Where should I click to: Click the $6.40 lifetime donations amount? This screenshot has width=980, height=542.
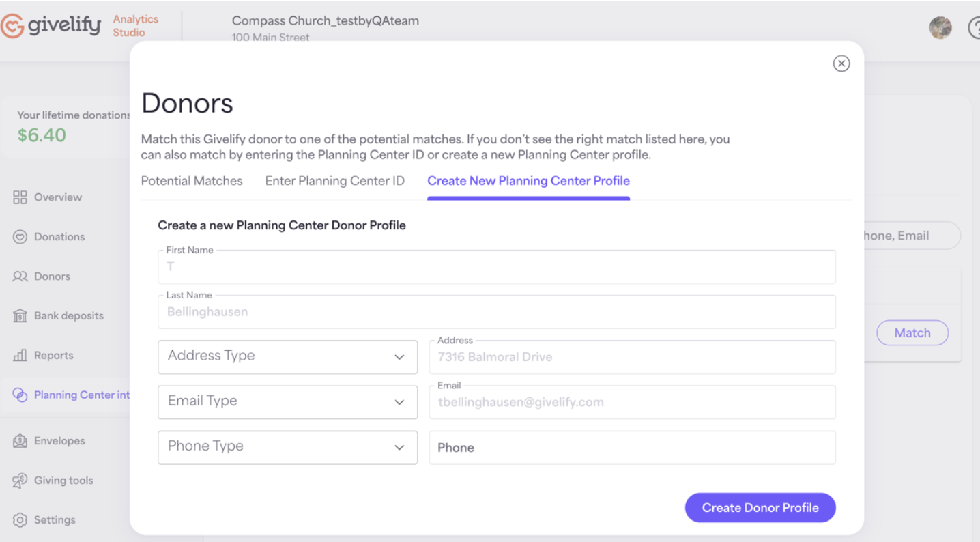click(x=42, y=135)
